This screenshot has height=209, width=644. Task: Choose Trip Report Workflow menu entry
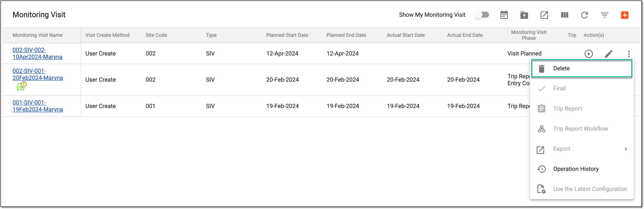coord(582,129)
